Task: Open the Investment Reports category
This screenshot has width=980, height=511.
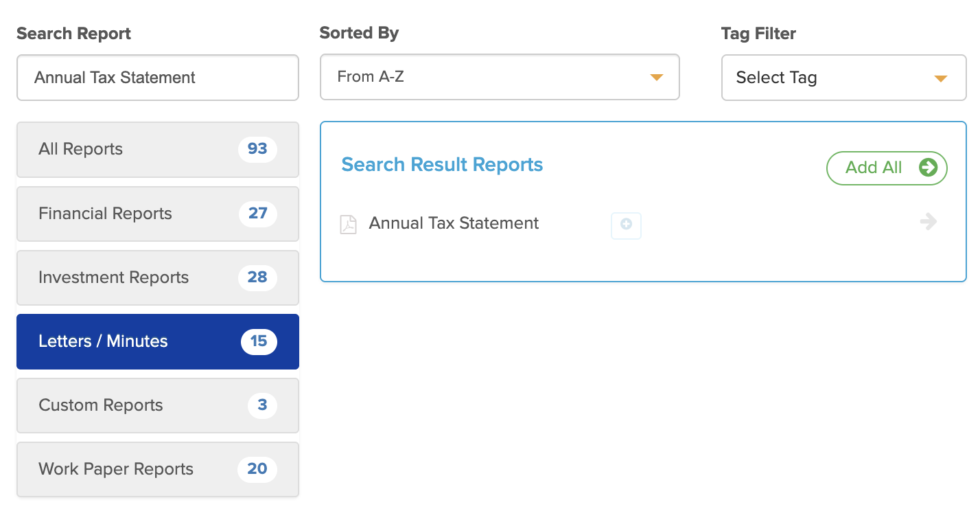Action: click(158, 277)
